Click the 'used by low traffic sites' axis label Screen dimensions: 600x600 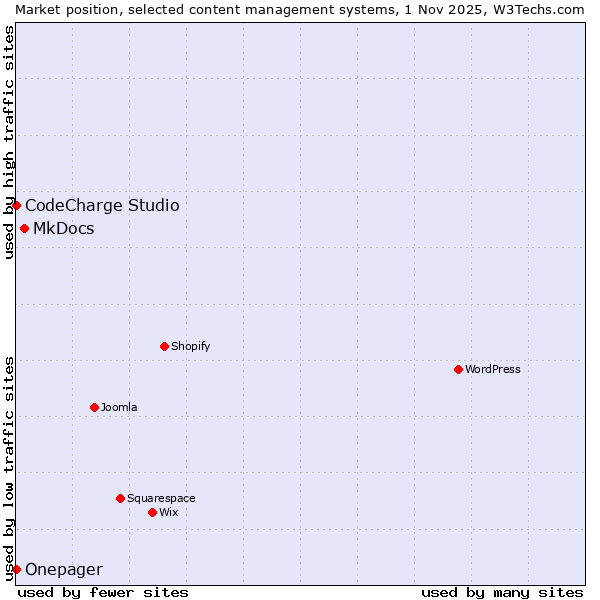tap(9, 467)
